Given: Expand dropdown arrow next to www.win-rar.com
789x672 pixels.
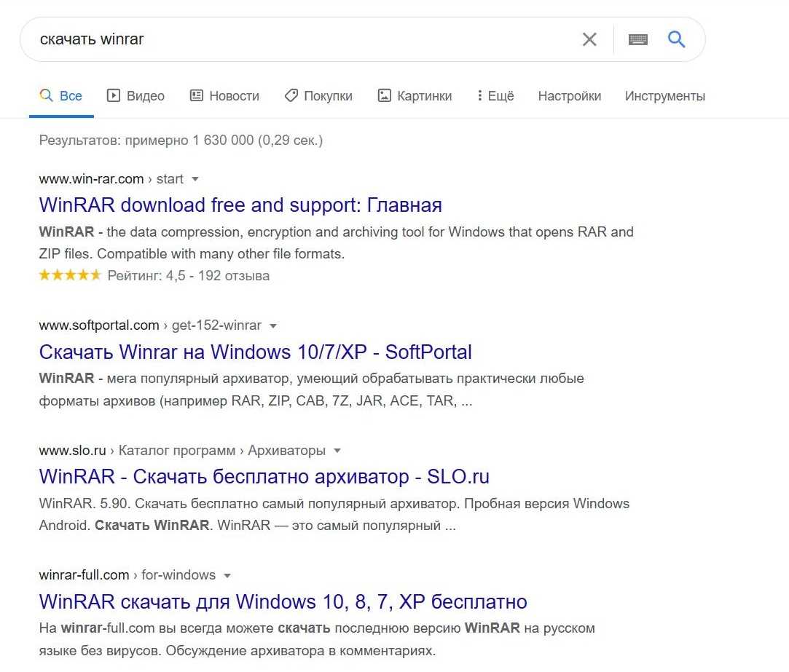Looking at the screenshot, I should pos(195,179).
